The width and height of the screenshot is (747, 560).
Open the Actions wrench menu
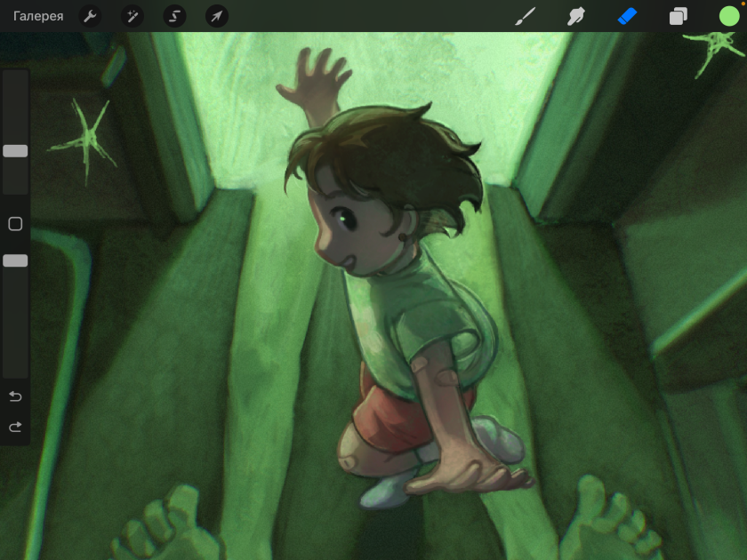coord(90,16)
